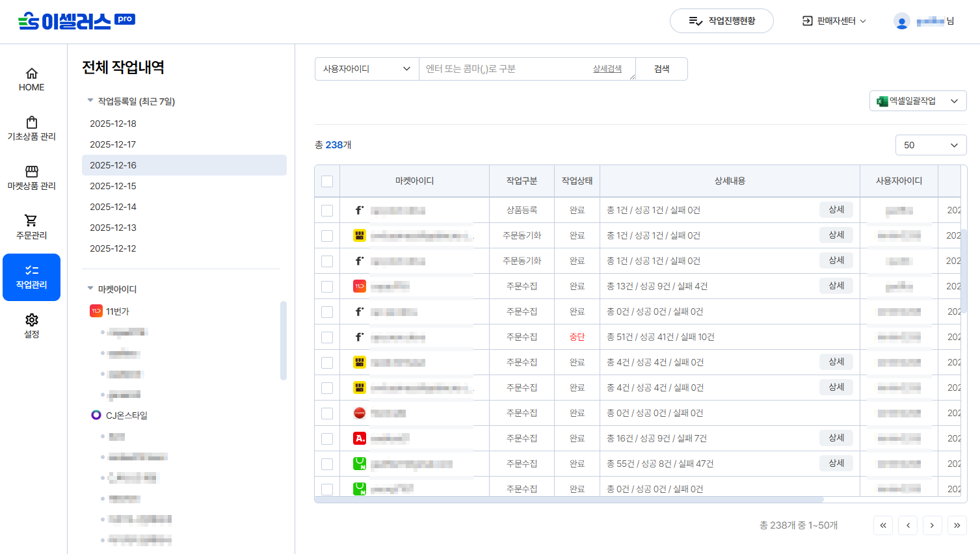Check the 상품등록 row checkbox
Viewport: 980px width, 554px height.
[x=327, y=211]
